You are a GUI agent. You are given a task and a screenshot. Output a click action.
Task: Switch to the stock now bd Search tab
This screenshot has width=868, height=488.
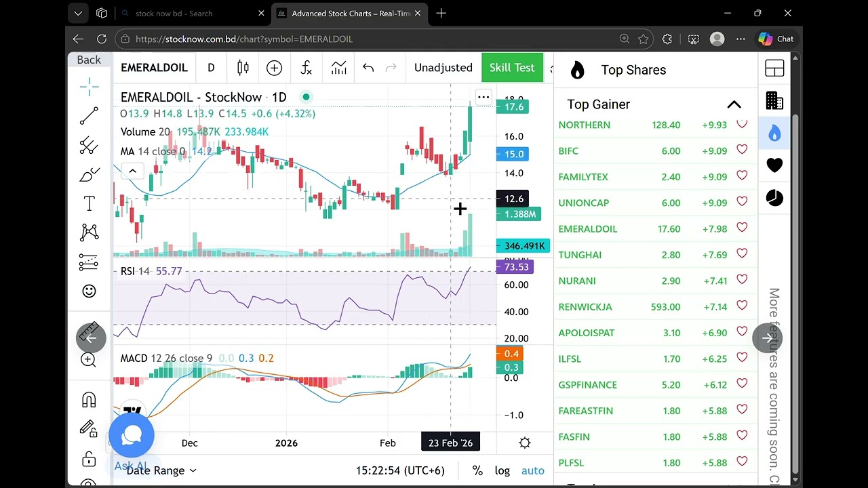191,14
